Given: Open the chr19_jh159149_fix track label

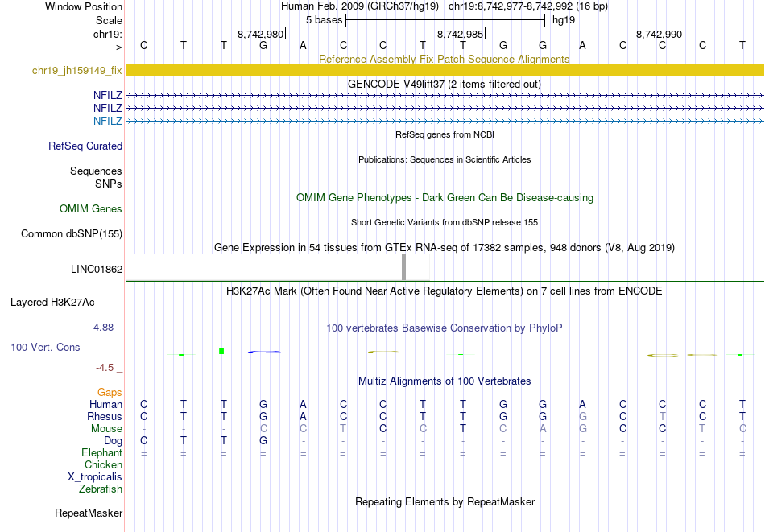Looking at the screenshot, I should pyautogui.click(x=77, y=70).
